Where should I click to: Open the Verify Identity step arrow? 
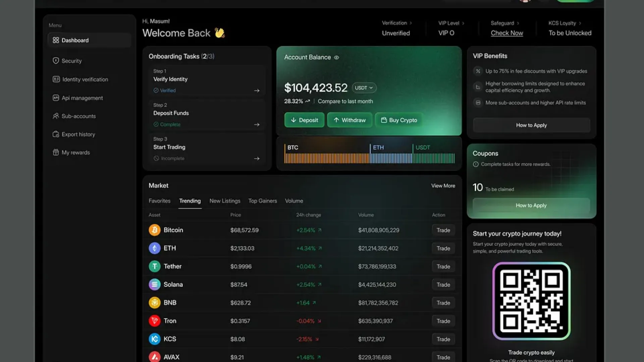pos(257,90)
